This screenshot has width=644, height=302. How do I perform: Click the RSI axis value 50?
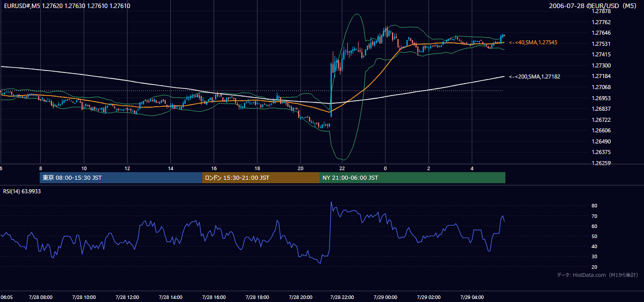[594, 237]
